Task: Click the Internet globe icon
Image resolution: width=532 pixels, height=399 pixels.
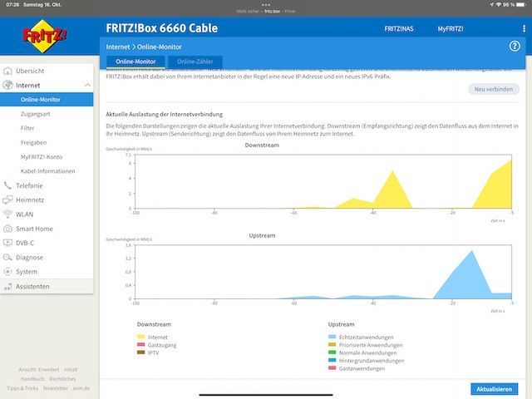Action: [7, 85]
